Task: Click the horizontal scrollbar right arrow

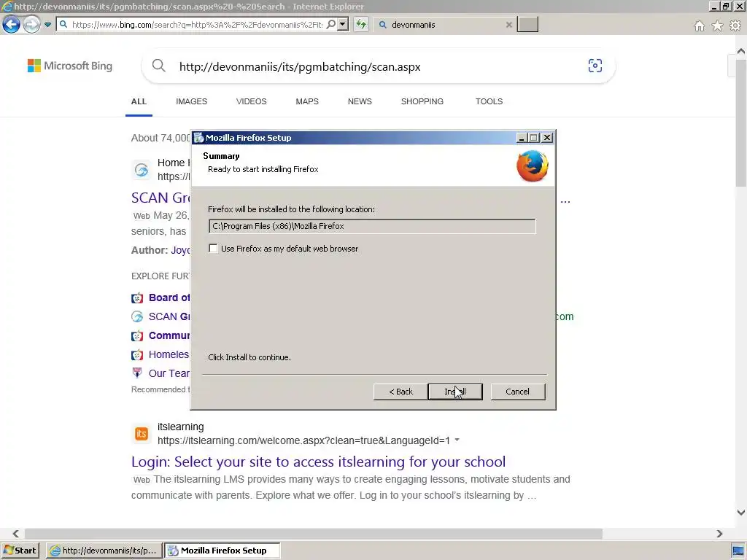Action: (719, 534)
